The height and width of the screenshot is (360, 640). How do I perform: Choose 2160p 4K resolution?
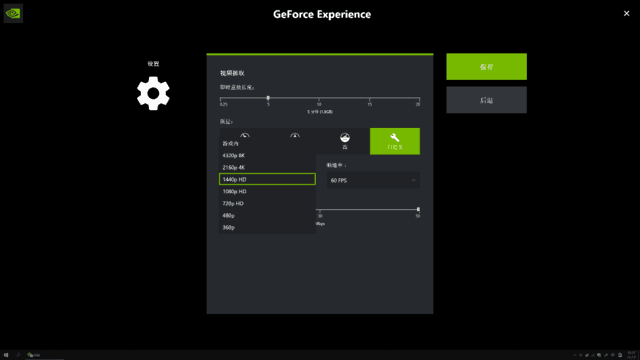pyautogui.click(x=267, y=167)
